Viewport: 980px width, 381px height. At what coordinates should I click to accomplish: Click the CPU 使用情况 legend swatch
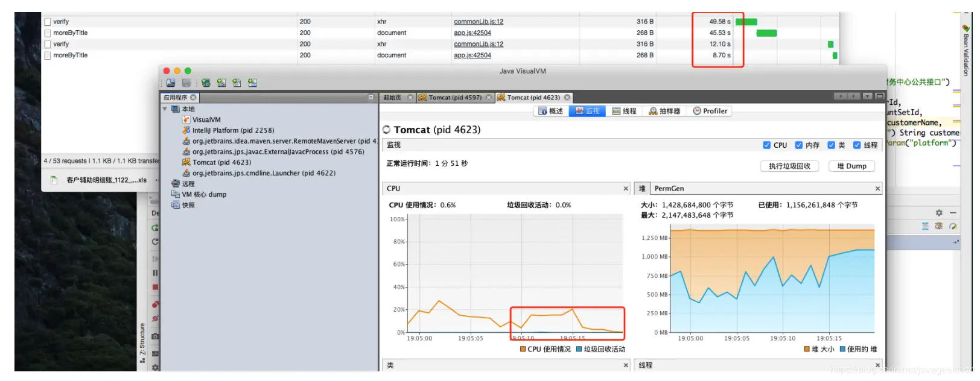click(523, 349)
